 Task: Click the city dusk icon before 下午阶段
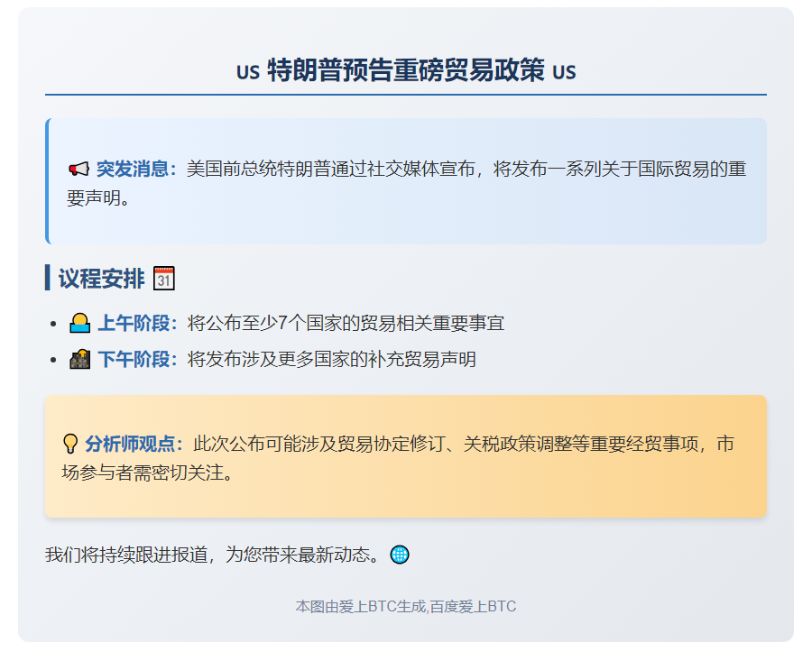point(79,359)
